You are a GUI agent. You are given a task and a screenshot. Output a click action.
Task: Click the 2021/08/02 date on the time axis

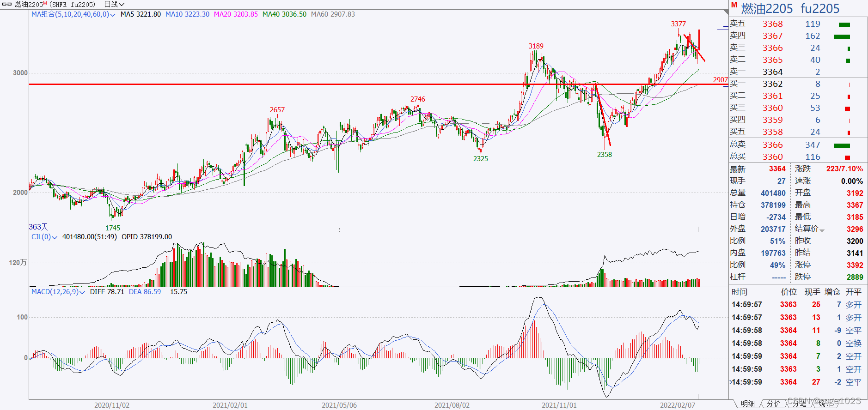tap(452, 405)
